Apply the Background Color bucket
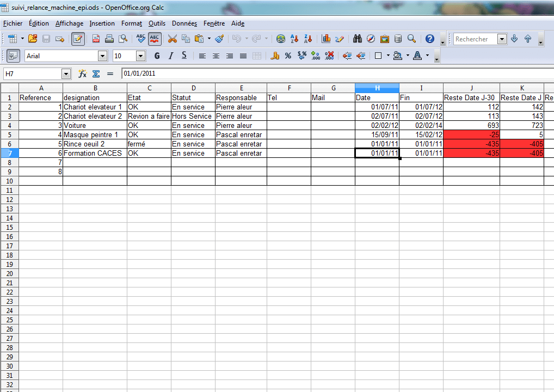The height and width of the screenshot is (392, 554). point(398,56)
